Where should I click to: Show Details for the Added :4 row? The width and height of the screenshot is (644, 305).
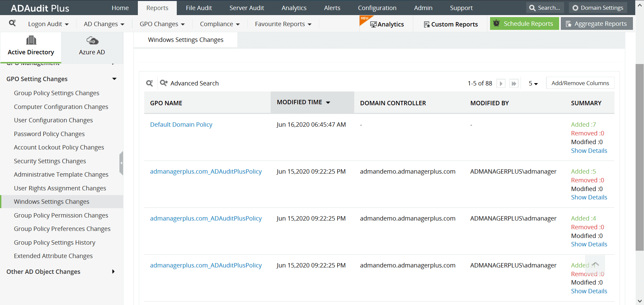pos(589,244)
